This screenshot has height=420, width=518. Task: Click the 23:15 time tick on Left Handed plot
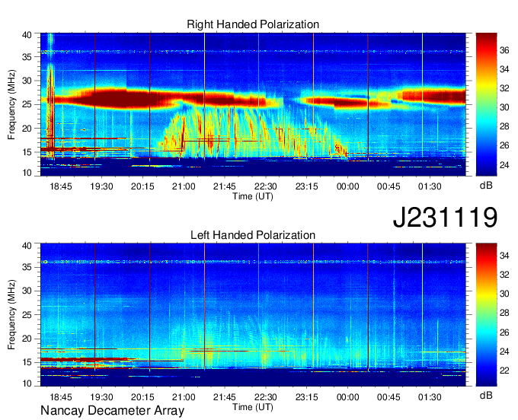tap(306, 397)
